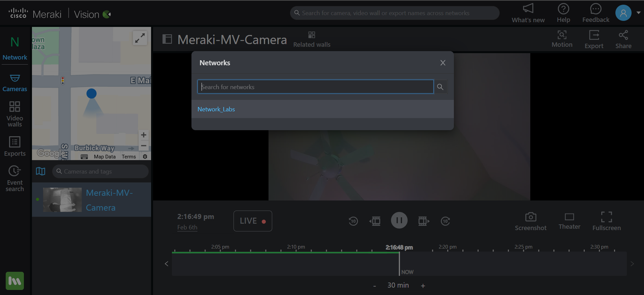Screen dimensions: 644x295
Task: Decrease timeline zoom range
Action: (x=374, y=286)
